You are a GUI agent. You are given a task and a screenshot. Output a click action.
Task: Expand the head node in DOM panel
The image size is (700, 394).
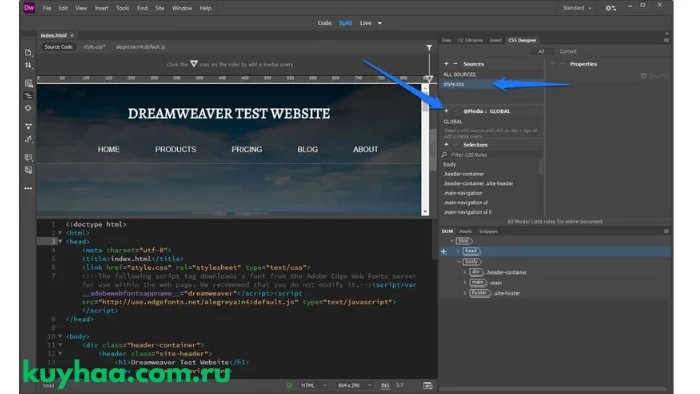[458, 252]
